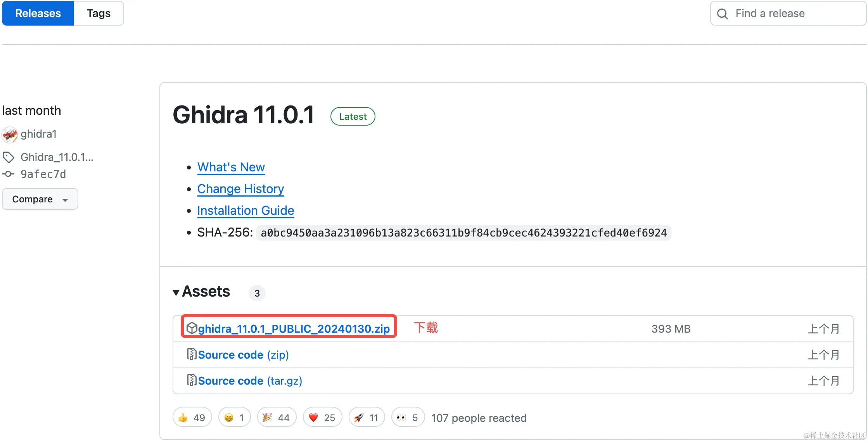This screenshot has width=868, height=442.
Task: Open the Change History link
Action: [240, 189]
